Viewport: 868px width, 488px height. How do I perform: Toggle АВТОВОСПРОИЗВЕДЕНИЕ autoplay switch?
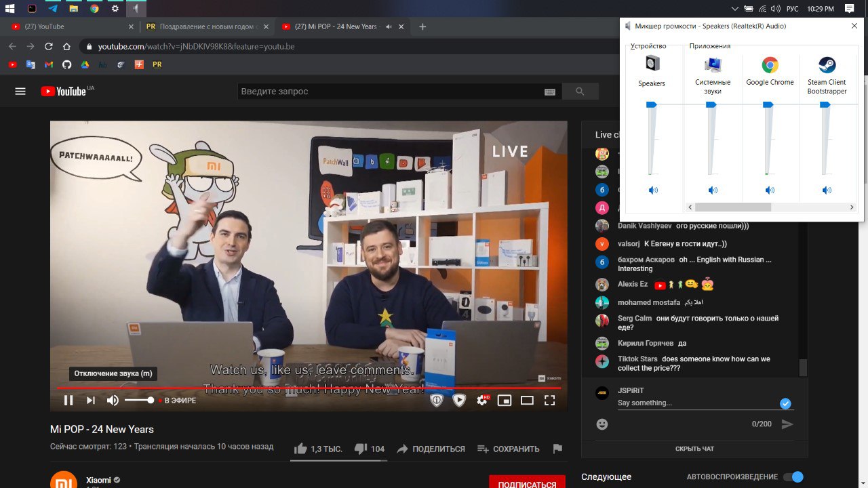[793, 477]
